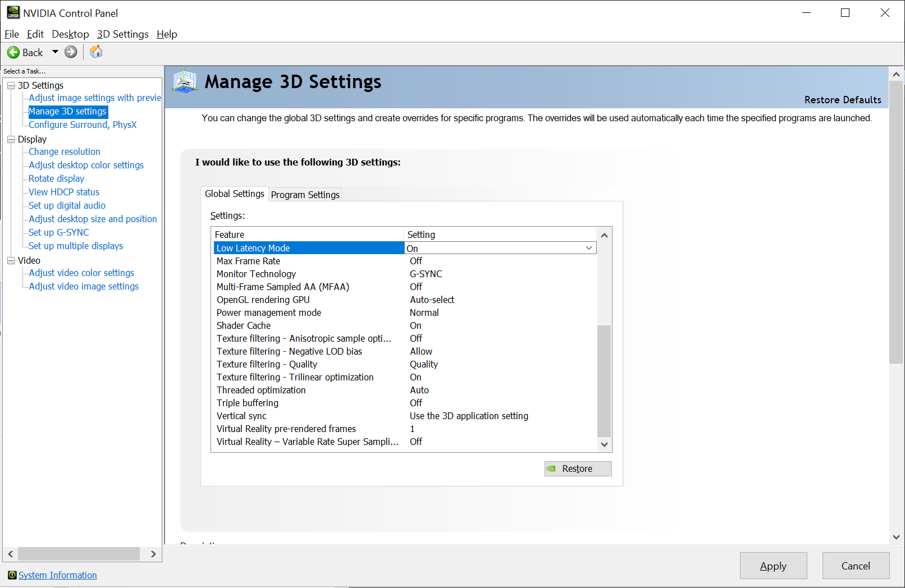Select OpenGL rendering GPU row

pos(405,300)
